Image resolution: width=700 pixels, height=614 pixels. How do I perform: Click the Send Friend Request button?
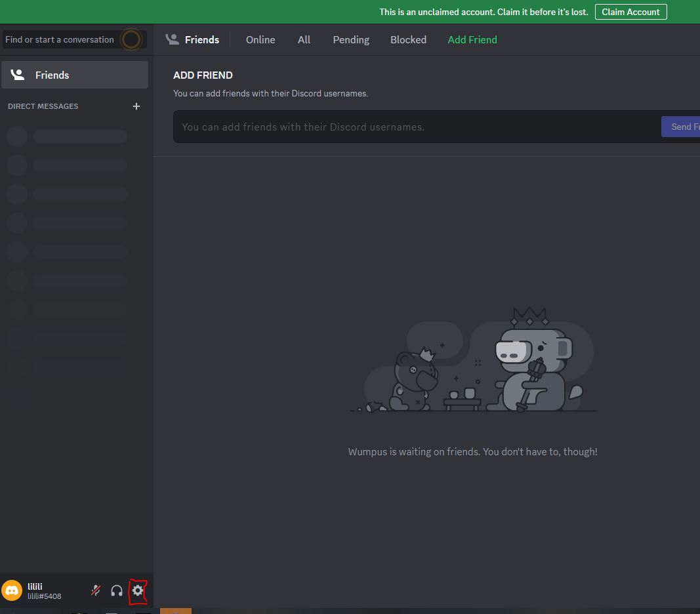tap(680, 127)
